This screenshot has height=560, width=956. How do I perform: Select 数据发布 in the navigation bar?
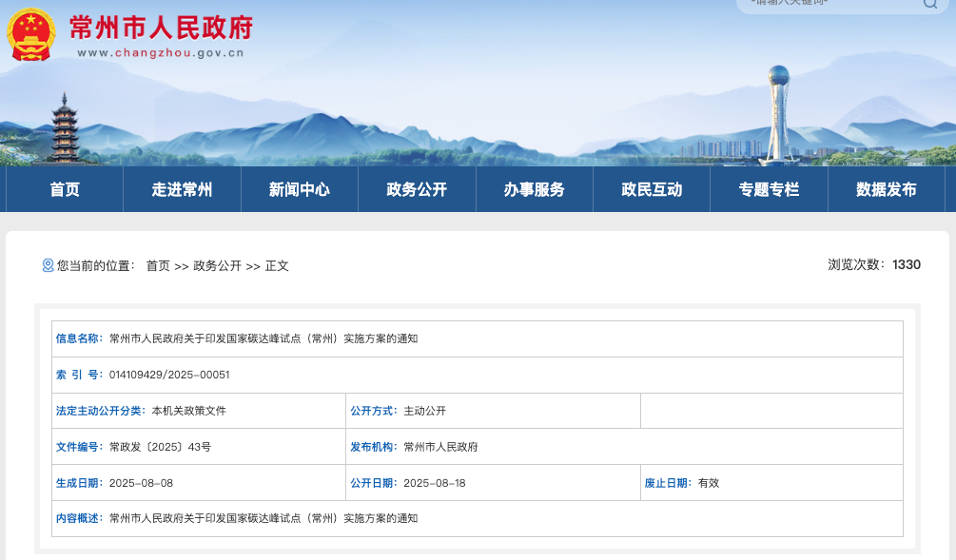click(x=886, y=189)
